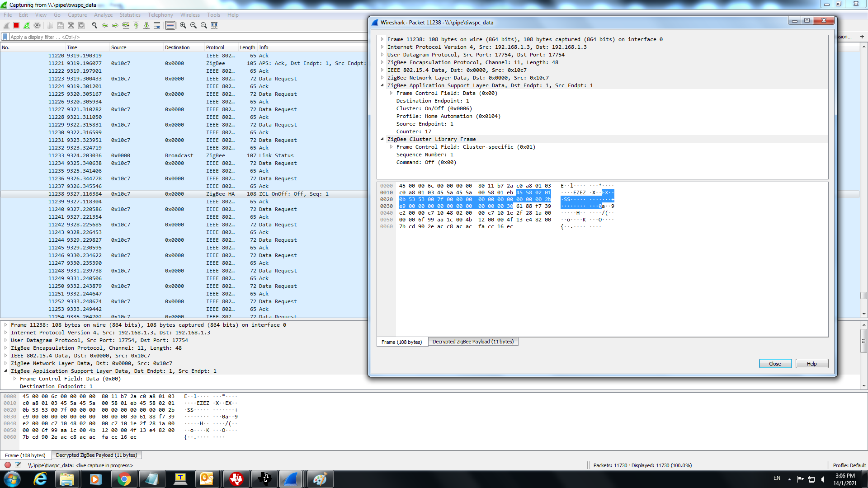Click the Resize columns toolbar icon

(214, 25)
